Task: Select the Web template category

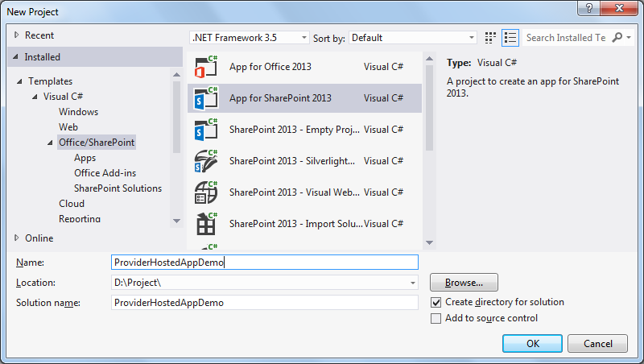Action: click(x=68, y=127)
